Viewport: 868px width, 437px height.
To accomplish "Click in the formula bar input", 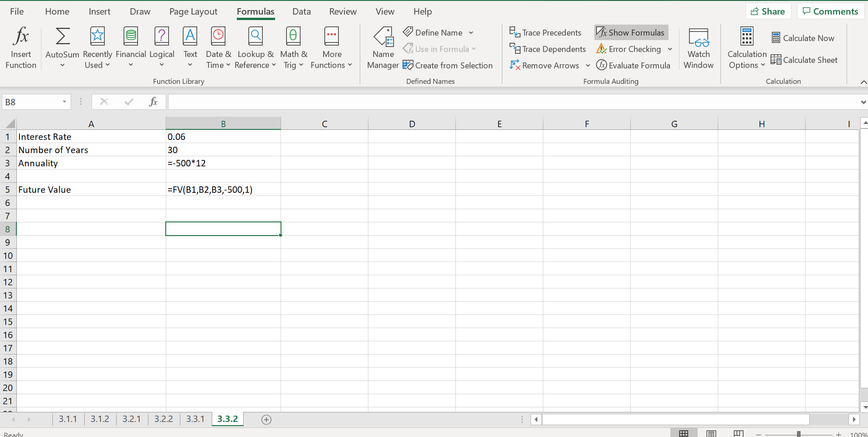I will pyautogui.click(x=514, y=102).
